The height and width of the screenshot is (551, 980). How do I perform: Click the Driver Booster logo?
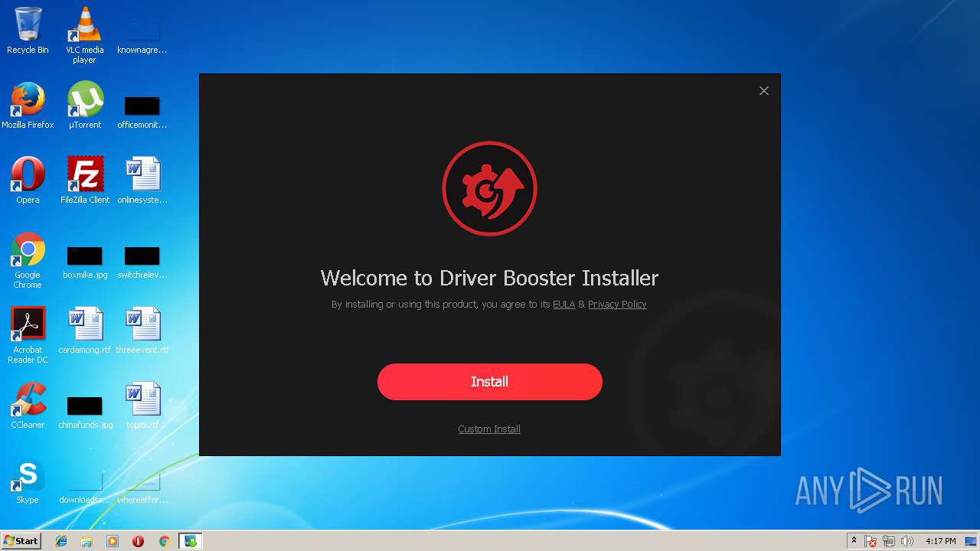click(489, 188)
